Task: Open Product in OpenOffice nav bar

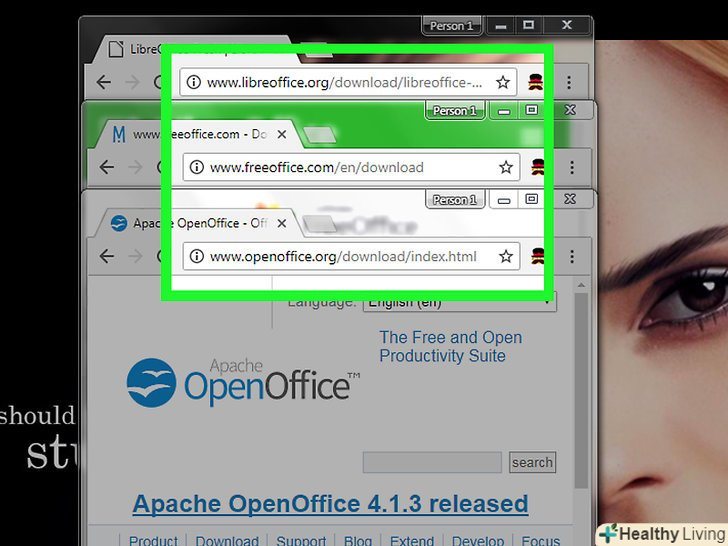Action: [153, 540]
